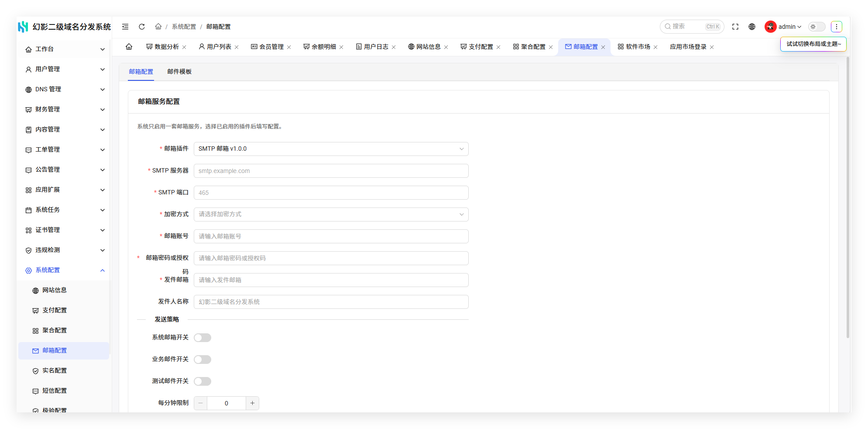The image size is (868, 429).
Task: Open 实名配置 in the sidebar
Action: [x=64, y=371]
